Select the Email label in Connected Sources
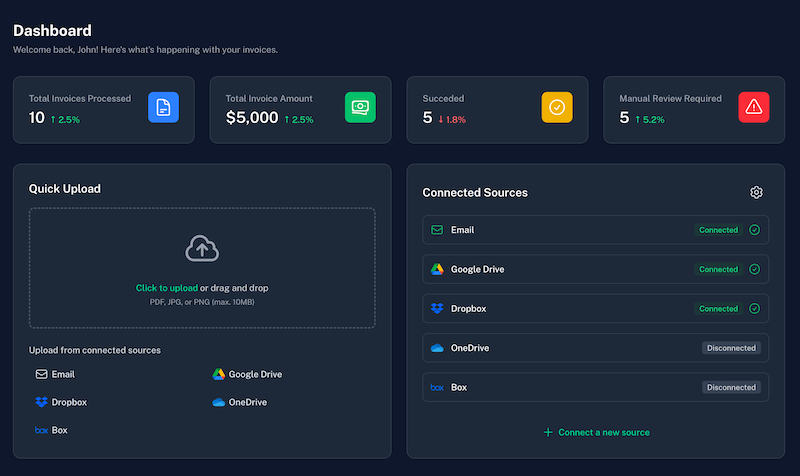 pos(462,230)
